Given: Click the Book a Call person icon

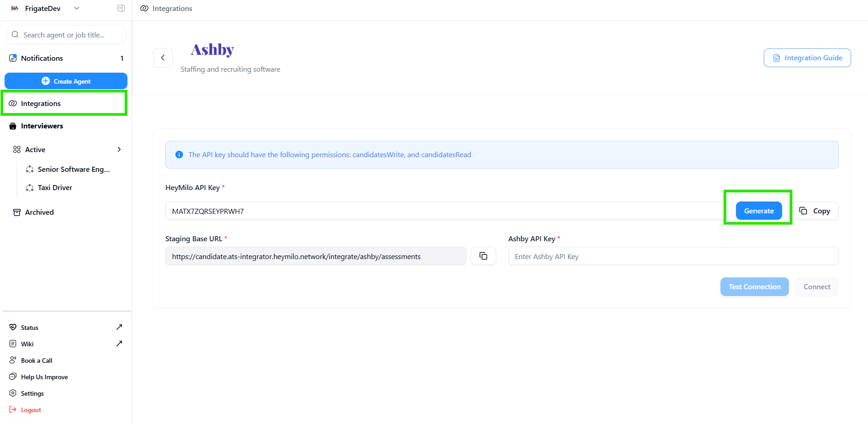Looking at the screenshot, I should pos(13,360).
